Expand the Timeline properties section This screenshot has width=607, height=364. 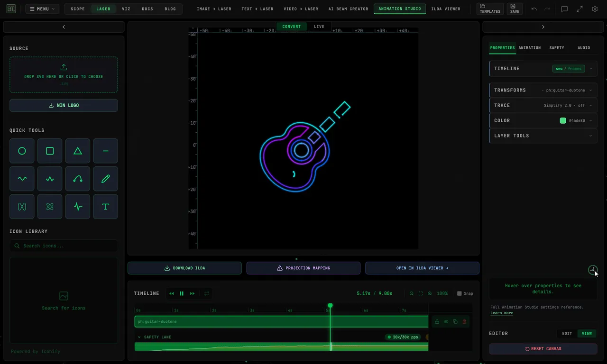[543, 69]
